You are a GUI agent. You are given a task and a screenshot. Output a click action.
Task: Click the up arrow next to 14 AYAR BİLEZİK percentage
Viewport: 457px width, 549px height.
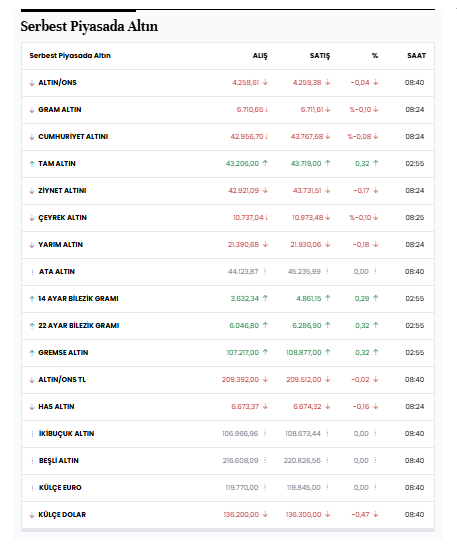point(376,298)
